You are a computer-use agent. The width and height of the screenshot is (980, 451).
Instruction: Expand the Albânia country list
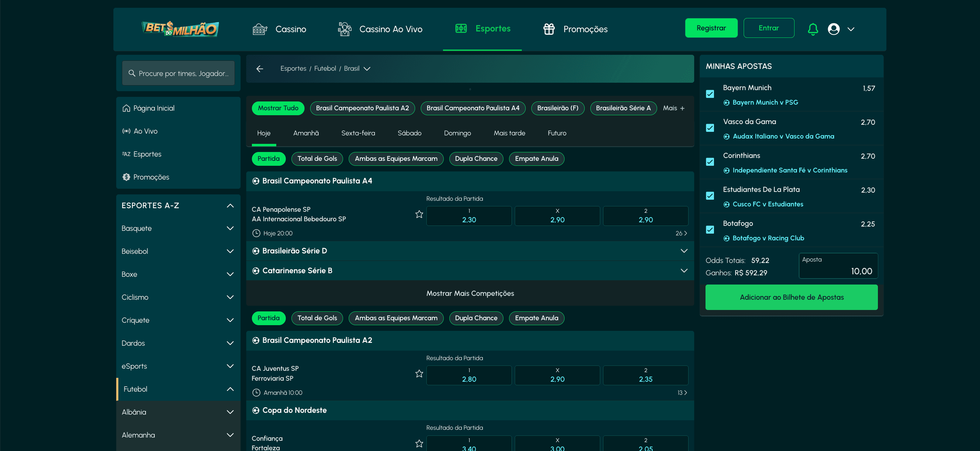(230, 412)
